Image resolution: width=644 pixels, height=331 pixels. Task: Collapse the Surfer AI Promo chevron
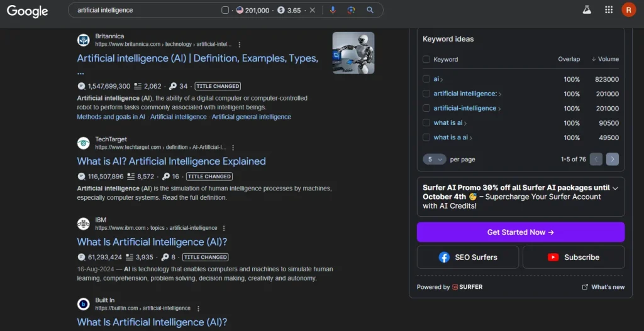[x=615, y=188]
